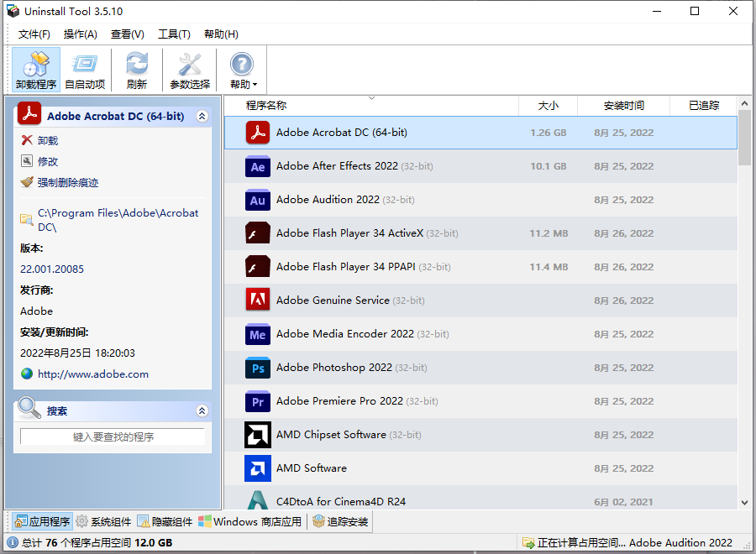Screen dimensions: 756x554
Task: Collapse the Adobe Acrobat DC info panel
Action: coord(202,116)
